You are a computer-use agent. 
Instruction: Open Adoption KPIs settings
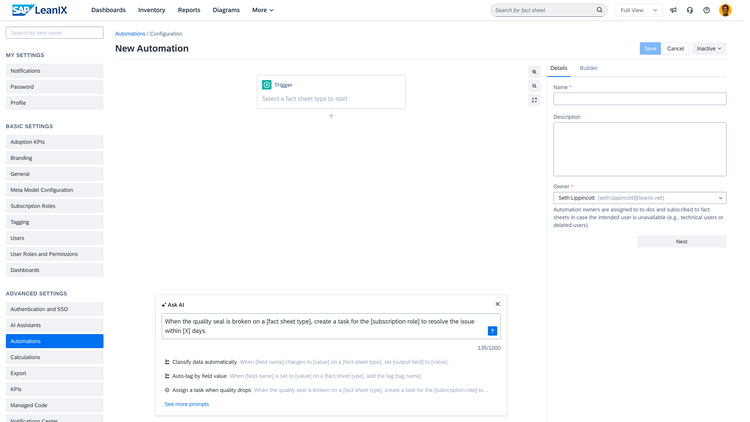point(55,142)
